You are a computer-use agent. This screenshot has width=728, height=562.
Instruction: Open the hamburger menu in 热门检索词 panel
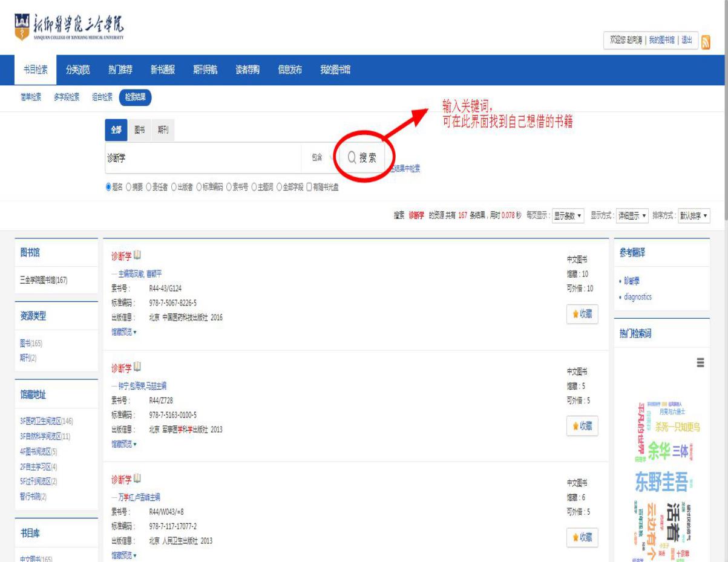click(701, 362)
